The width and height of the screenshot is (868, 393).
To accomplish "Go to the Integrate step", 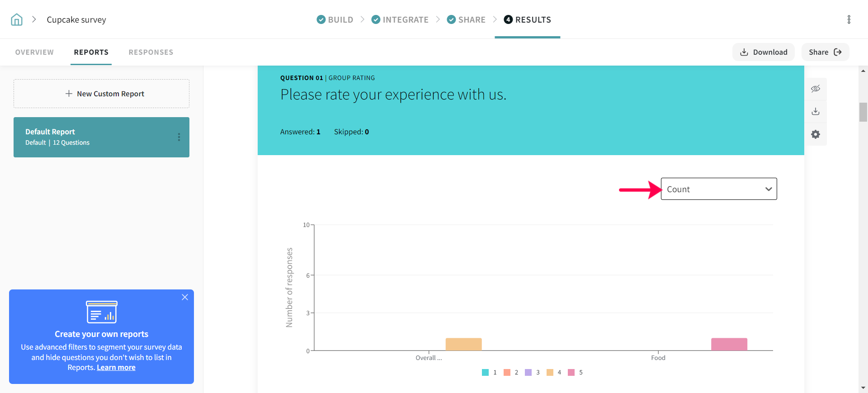I will click(400, 19).
